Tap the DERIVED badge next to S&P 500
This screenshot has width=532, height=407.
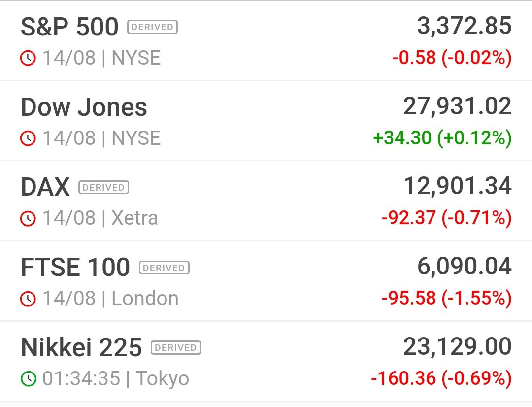point(152,27)
